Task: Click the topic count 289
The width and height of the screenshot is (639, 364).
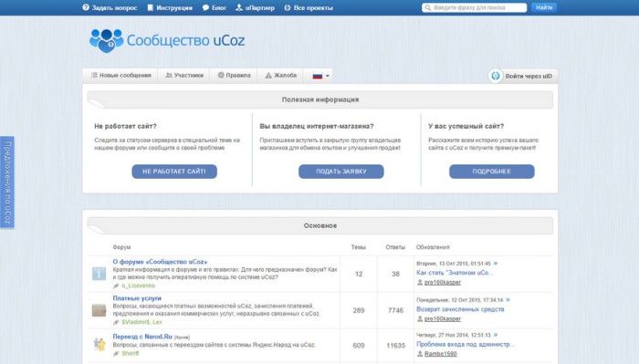Action: click(x=359, y=311)
